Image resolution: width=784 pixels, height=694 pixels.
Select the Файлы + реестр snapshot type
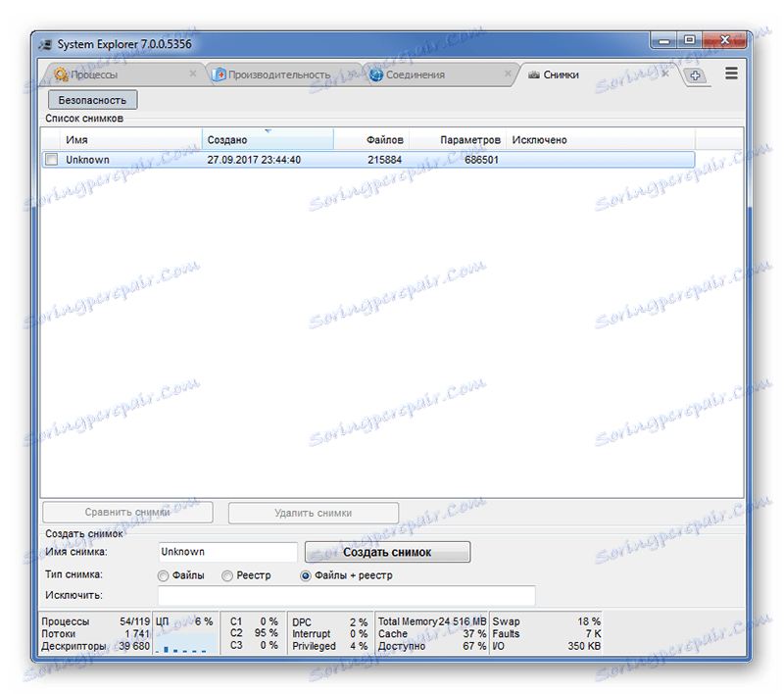(x=347, y=575)
